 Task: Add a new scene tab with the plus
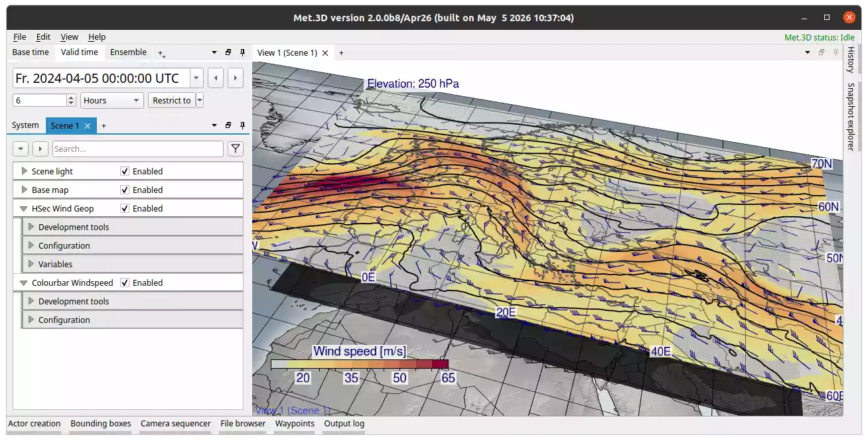point(104,125)
